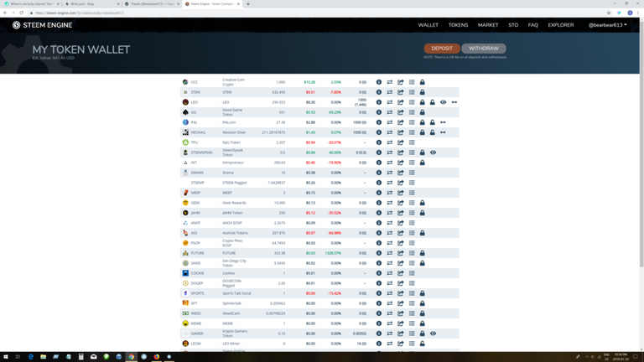Open the MARKET menu item
This screenshot has height=362, width=644.
488,25
